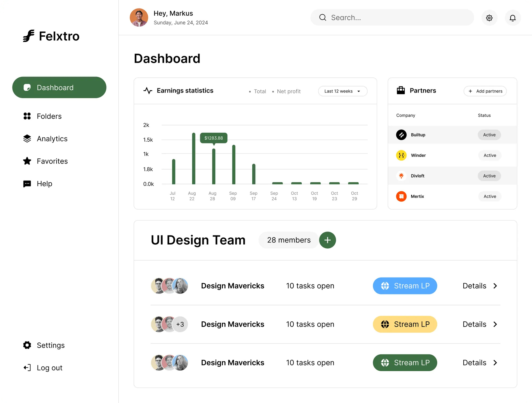Click the yellow Stream LP button
Screen dimensions: 532x403
[405, 324]
